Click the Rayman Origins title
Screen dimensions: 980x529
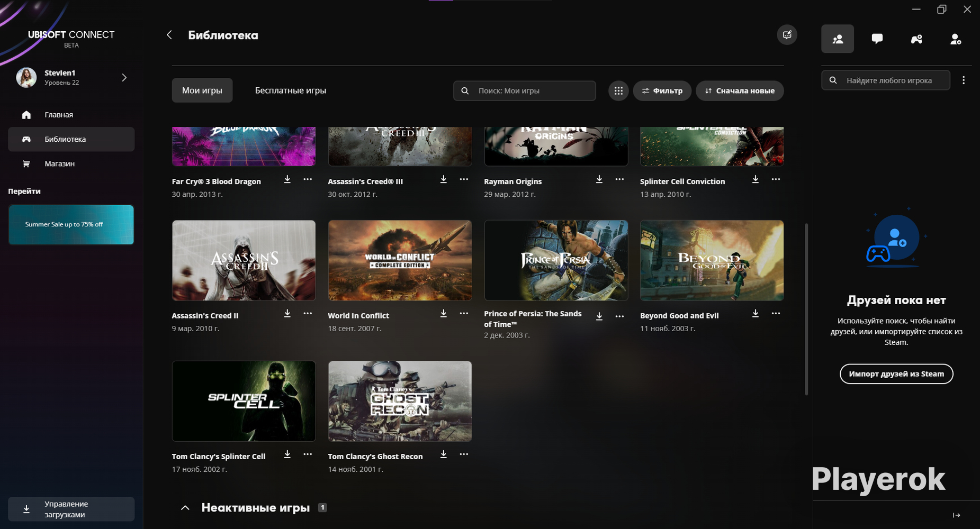point(513,181)
